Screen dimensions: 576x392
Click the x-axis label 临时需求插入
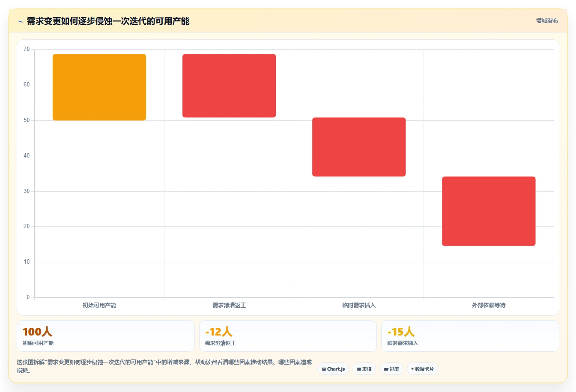click(x=359, y=305)
